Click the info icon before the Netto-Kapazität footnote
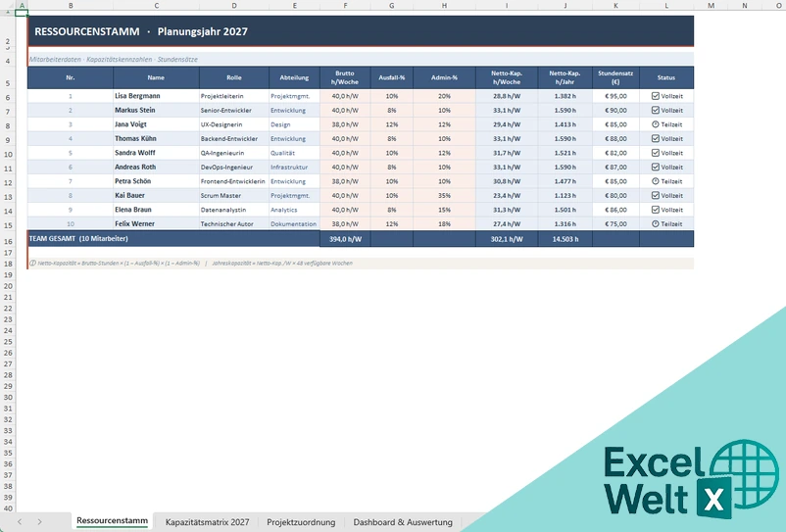Image resolution: width=786 pixels, height=532 pixels. [x=32, y=263]
